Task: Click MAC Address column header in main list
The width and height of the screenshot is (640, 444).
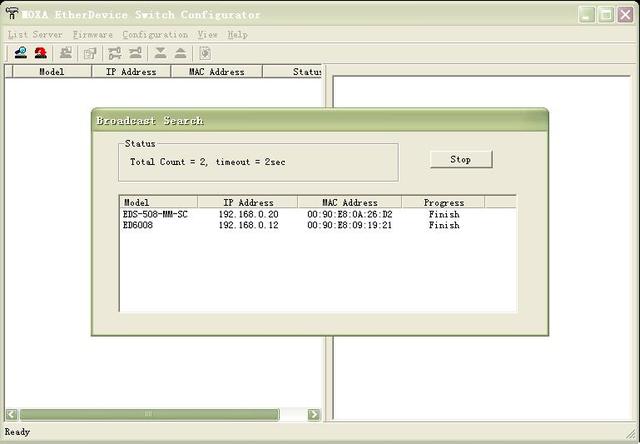Action: pos(216,71)
